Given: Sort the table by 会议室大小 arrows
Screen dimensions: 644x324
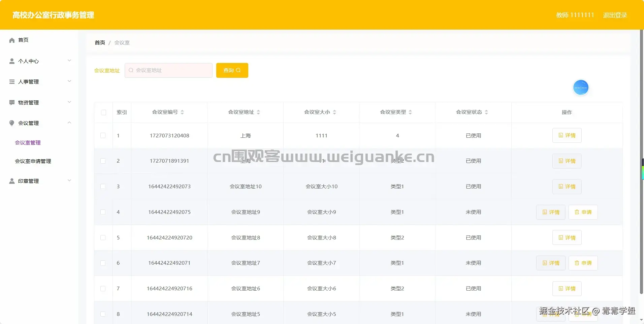Looking at the screenshot, I should [x=334, y=112].
